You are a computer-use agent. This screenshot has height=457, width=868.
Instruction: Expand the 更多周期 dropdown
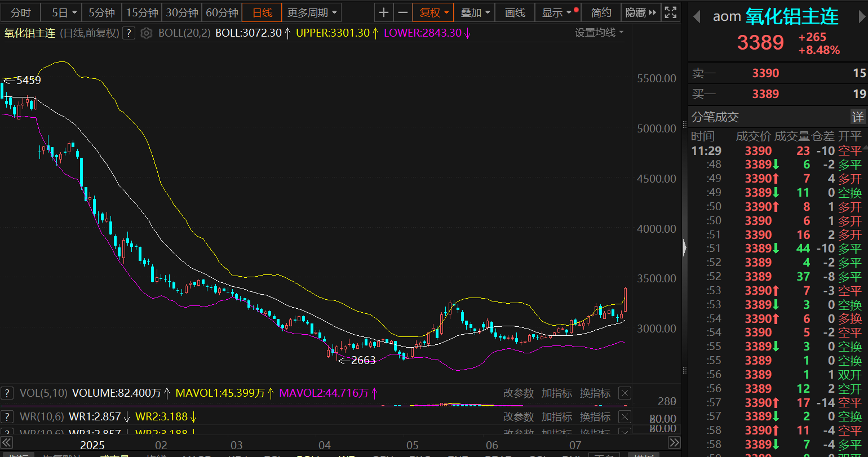point(312,12)
